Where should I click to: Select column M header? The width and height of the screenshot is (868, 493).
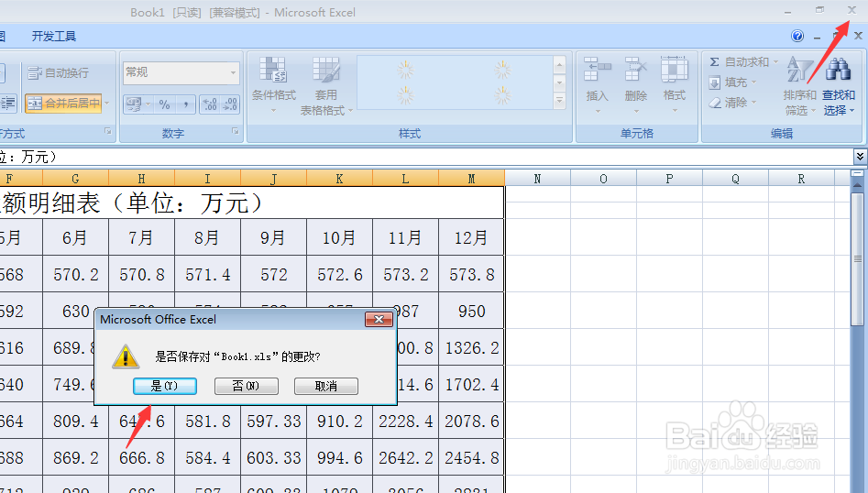pyautogui.click(x=471, y=179)
